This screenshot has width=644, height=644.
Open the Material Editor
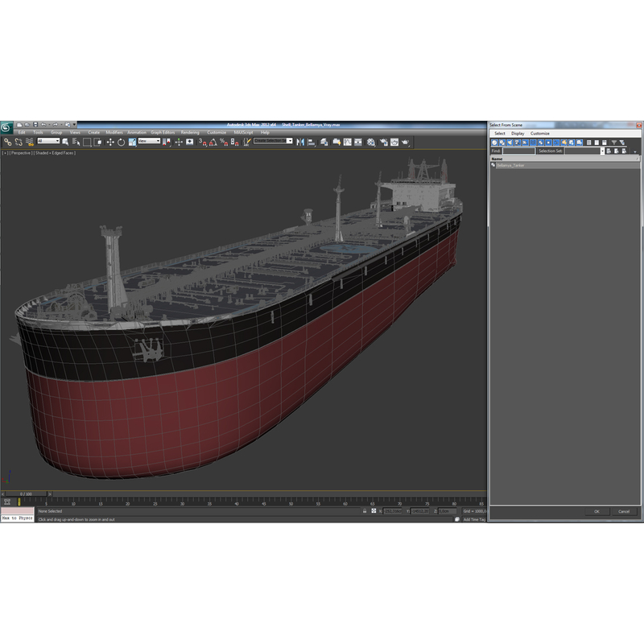pos(369,142)
